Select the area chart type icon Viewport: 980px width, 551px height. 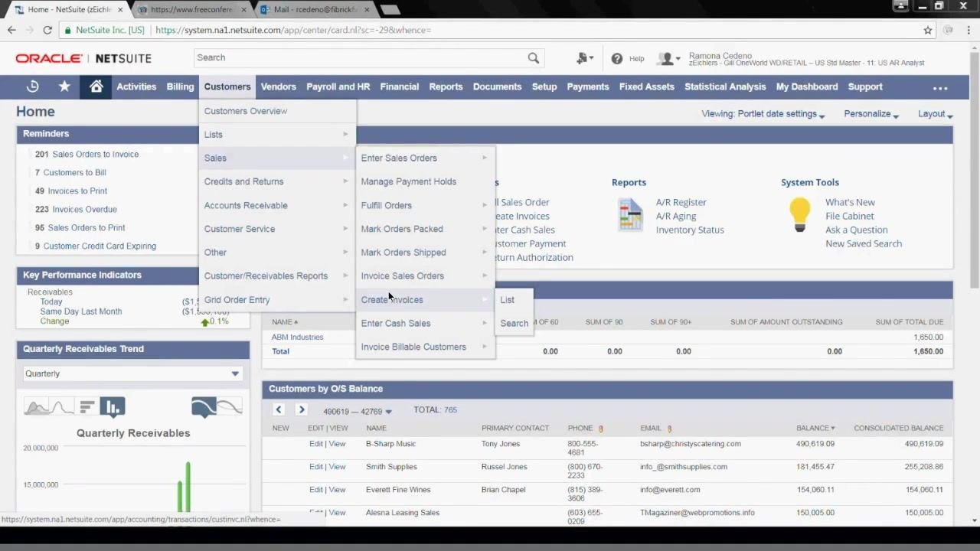point(36,406)
